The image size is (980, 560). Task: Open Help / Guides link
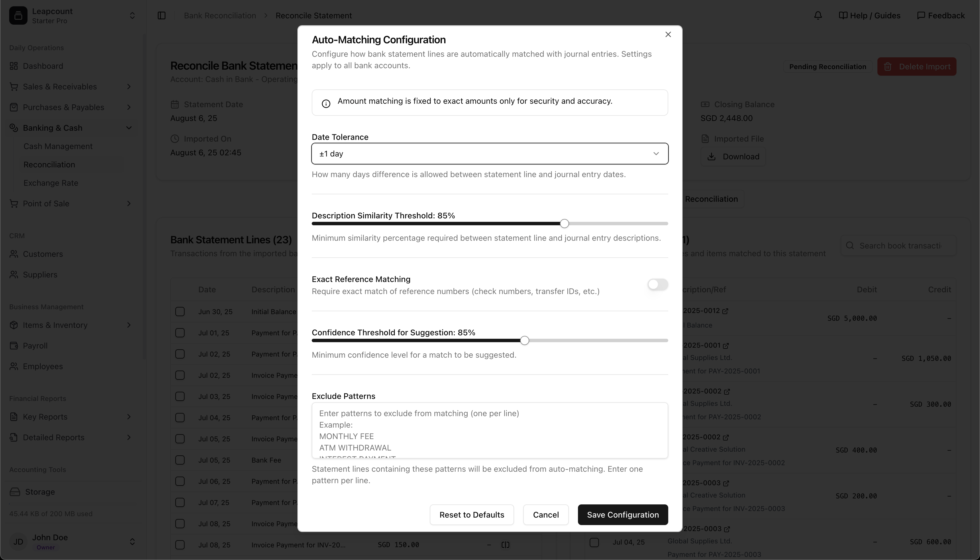tap(869, 15)
